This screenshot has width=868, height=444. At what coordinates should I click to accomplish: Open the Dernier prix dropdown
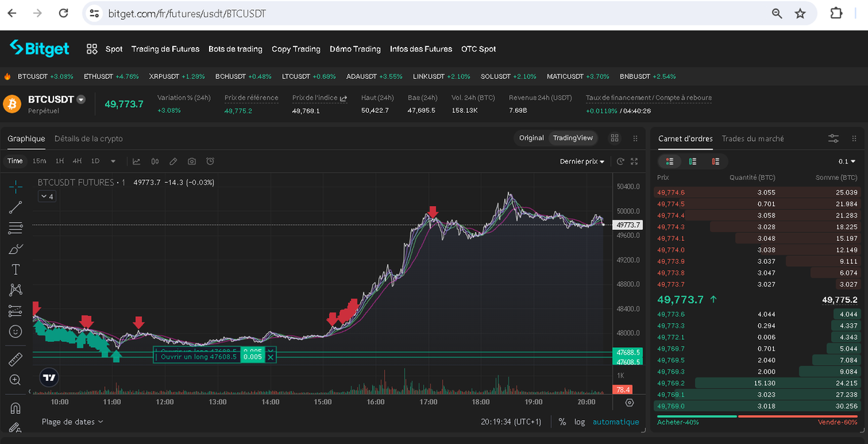tap(582, 161)
